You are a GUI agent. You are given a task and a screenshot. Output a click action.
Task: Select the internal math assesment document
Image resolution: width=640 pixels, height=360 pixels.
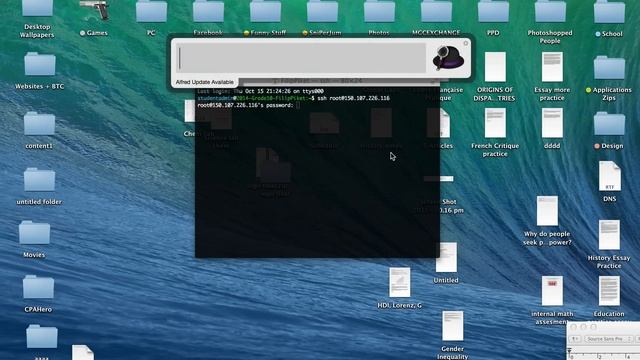coord(552,291)
